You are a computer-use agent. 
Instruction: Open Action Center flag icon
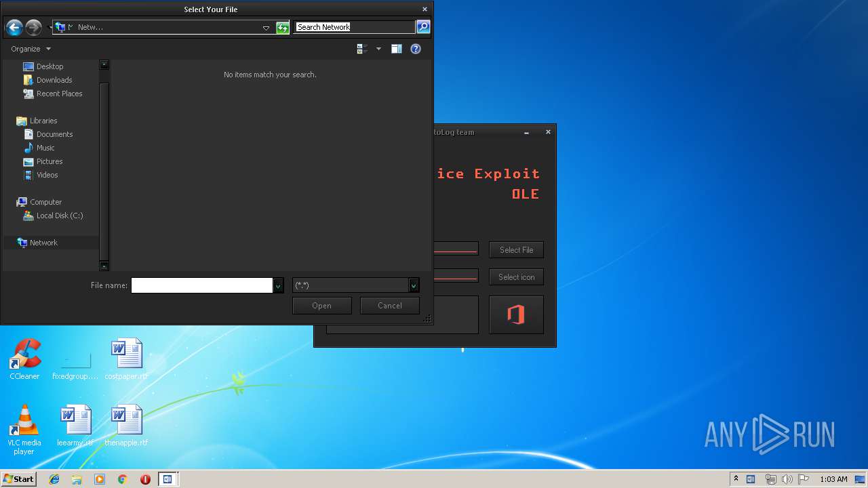click(x=804, y=479)
